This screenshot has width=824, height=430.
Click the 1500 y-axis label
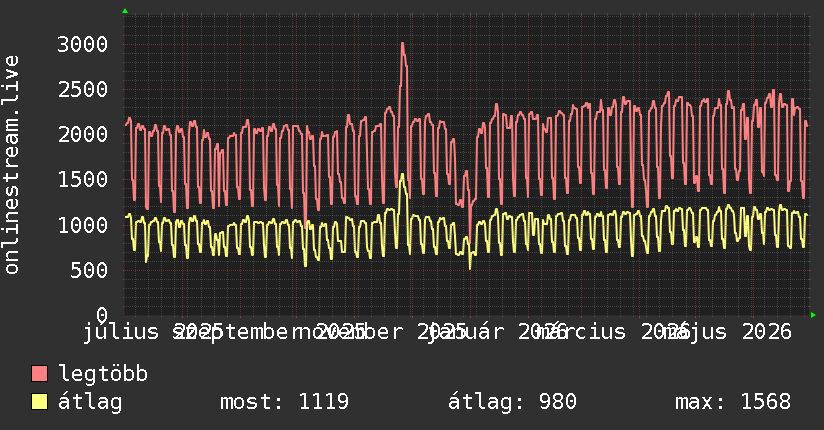[83, 180]
